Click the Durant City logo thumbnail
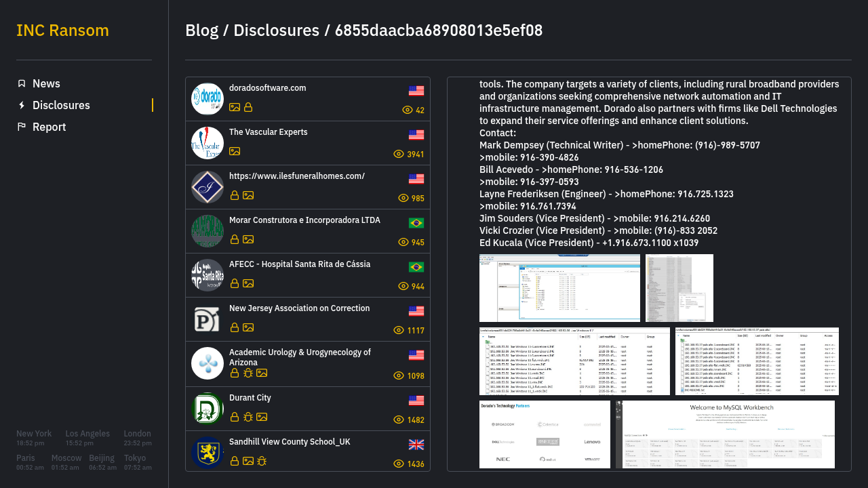Image resolution: width=868 pixels, height=488 pixels. (208, 409)
